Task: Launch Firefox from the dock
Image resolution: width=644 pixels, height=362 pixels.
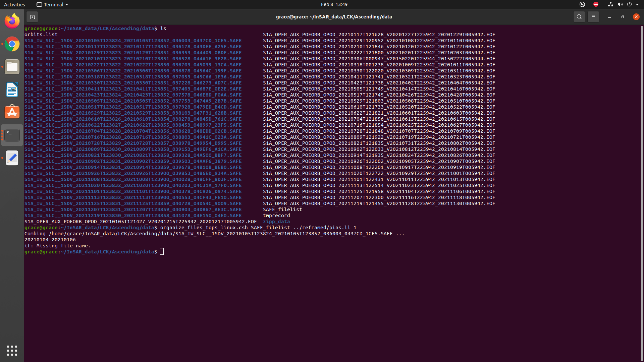Action: pos(12,21)
